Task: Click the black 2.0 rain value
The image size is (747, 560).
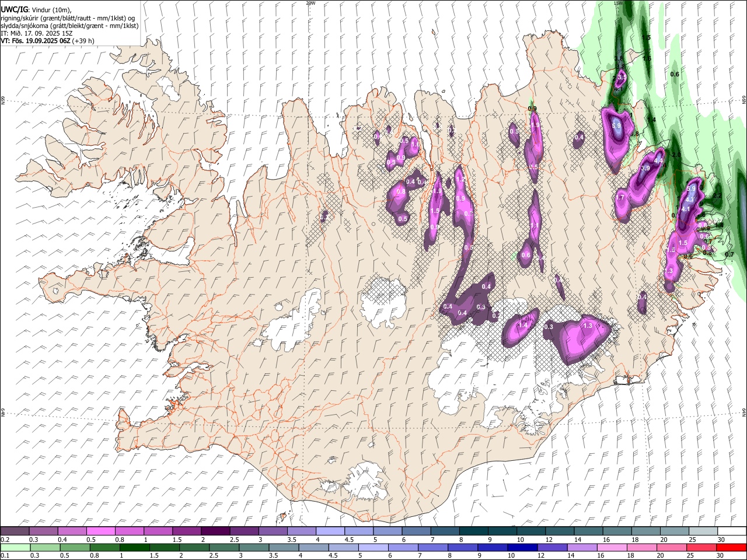Action: point(676,155)
